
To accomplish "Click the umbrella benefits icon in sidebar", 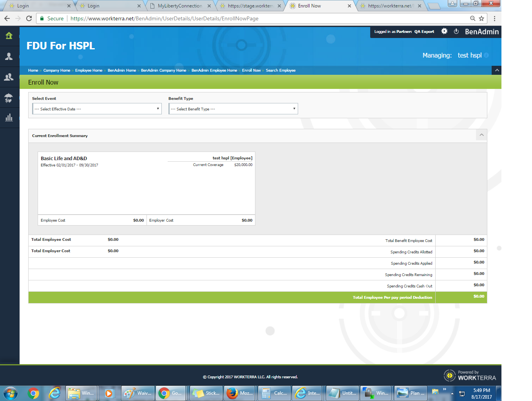I will (9, 98).
